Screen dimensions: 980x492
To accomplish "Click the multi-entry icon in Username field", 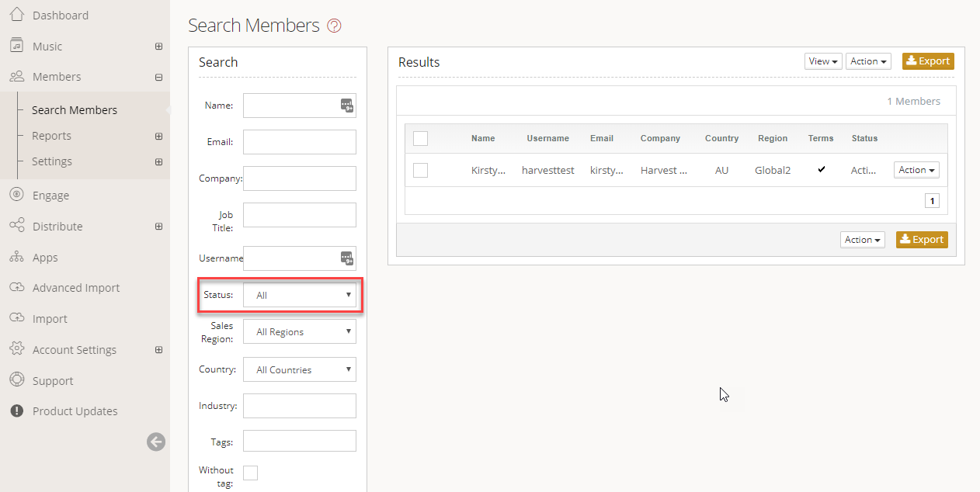I will click(x=347, y=258).
